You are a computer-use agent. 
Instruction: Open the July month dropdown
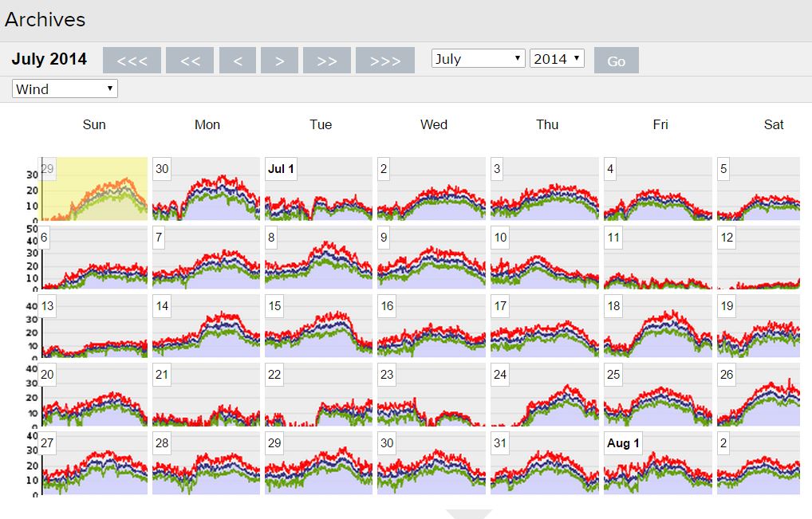click(x=478, y=59)
